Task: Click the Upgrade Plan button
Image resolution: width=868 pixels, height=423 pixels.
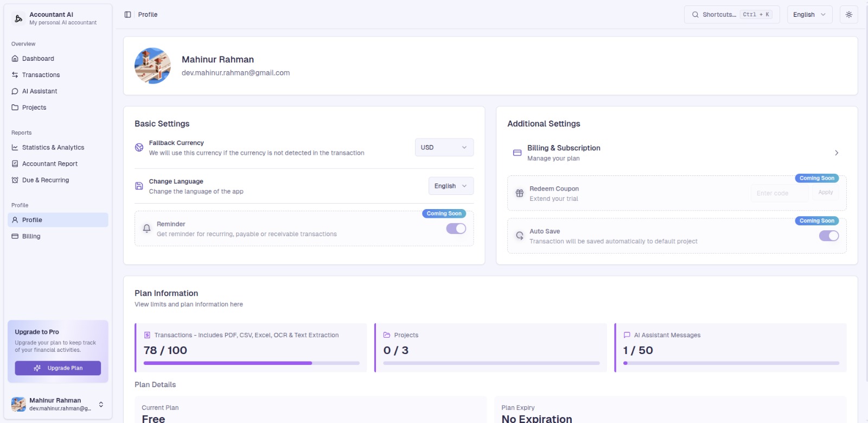Action: 58,368
